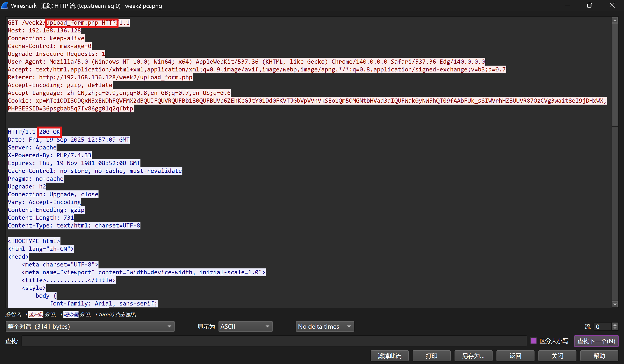Click the 'Connection: keep-alive' line
This screenshot has height=364, width=624.
click(x=46, y=38)
